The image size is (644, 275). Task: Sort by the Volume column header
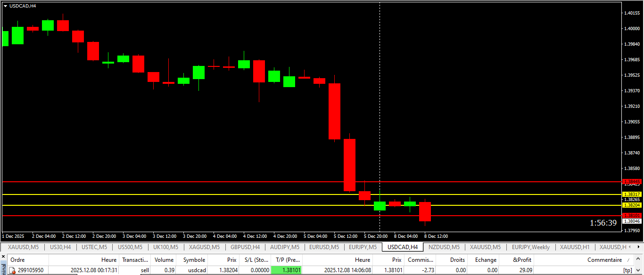164,260
